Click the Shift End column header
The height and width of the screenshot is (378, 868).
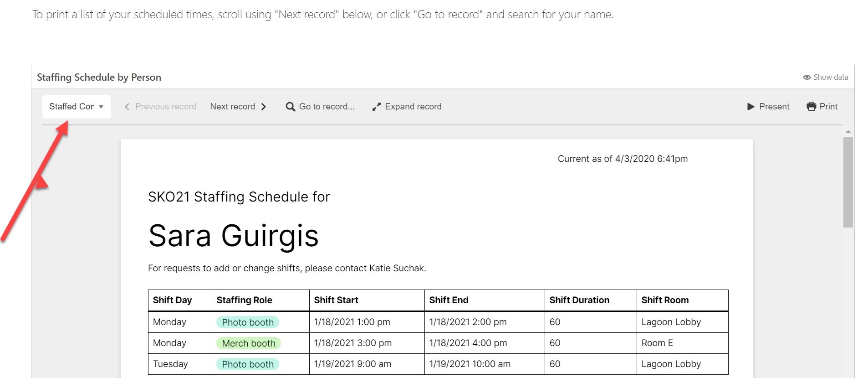tap(485, 300)
